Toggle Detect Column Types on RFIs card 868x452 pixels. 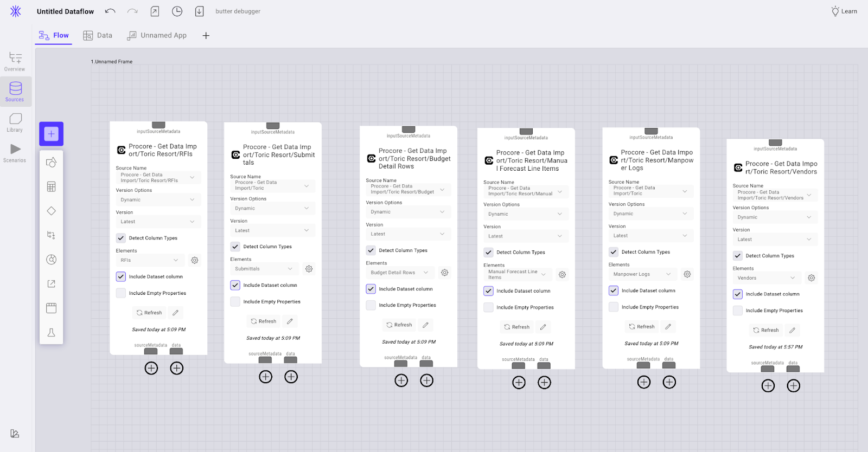click(x=121, y=238)
